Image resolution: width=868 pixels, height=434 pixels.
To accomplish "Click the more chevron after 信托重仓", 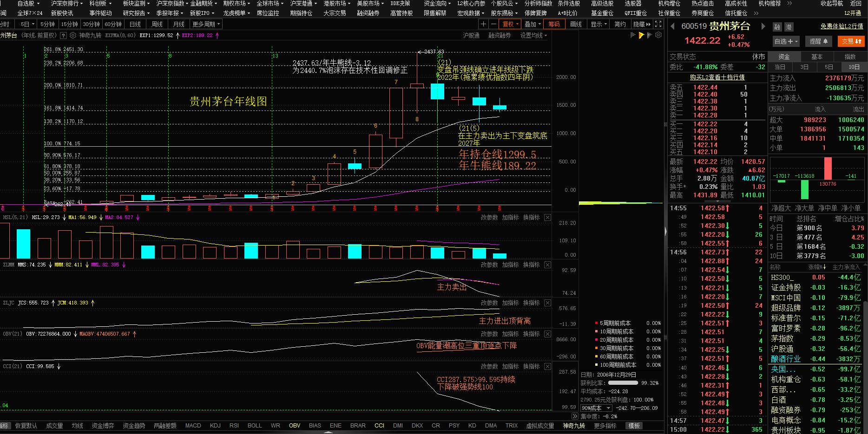I will [756, 13].
